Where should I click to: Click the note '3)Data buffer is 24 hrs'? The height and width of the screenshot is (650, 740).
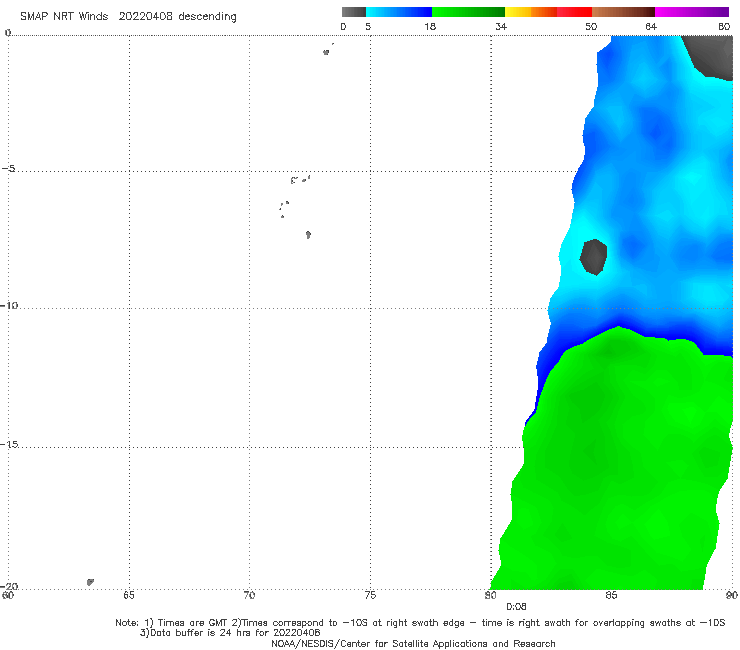pos(230,633)
